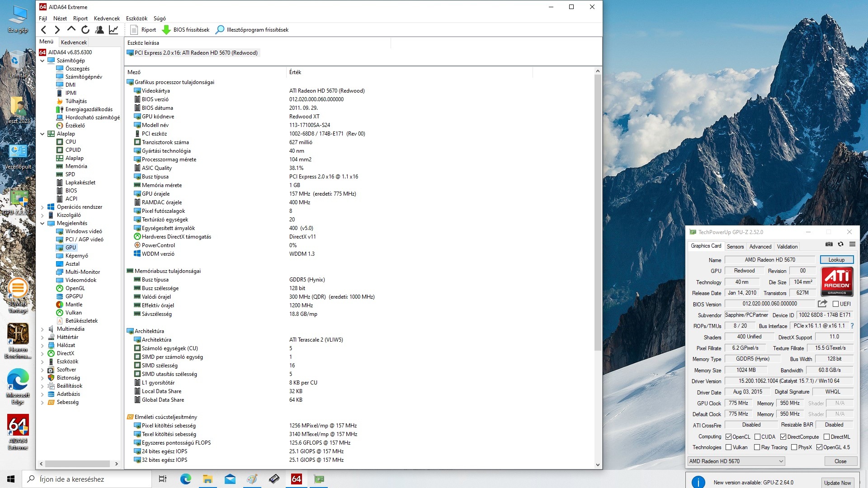Viewport: 868px width, 488px height.
Task: Click the ATI Radeon logo in GPU-Z
Action: click(837, 282)
